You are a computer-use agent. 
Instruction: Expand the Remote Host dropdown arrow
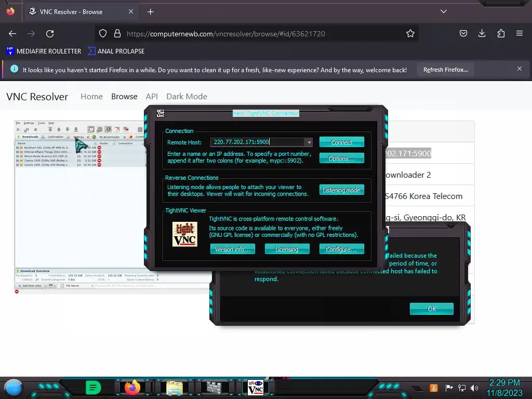tap(309, 142)
